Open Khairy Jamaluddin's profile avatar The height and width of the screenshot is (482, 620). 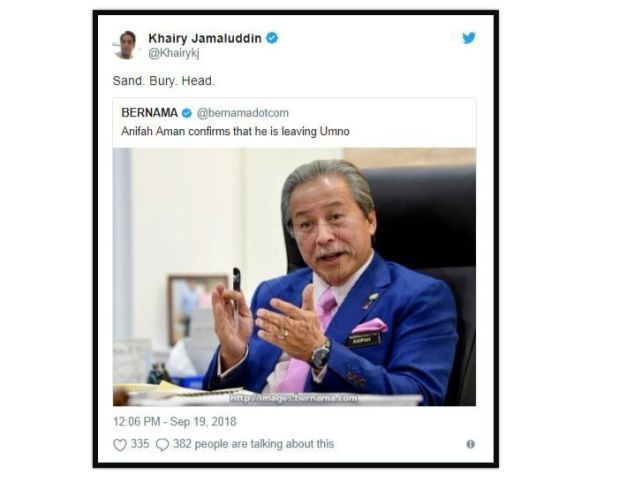click(127, 45)
